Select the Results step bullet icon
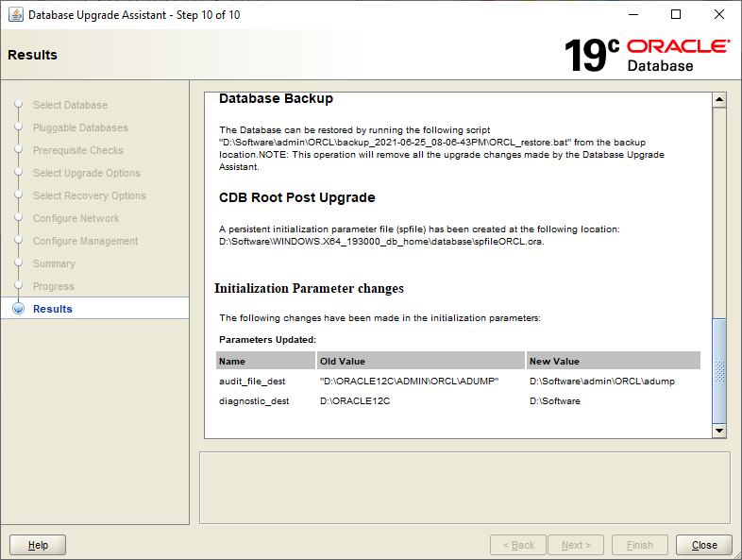 click(19, 309)
